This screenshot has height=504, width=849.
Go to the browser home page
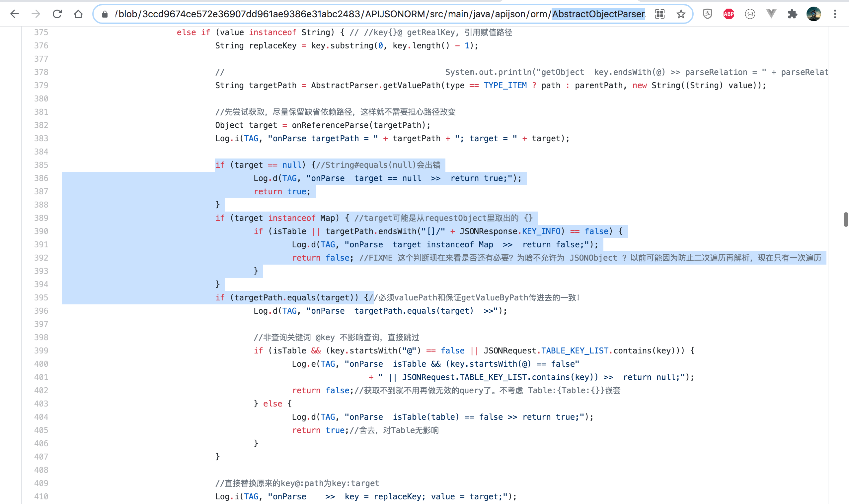(78, 14)
